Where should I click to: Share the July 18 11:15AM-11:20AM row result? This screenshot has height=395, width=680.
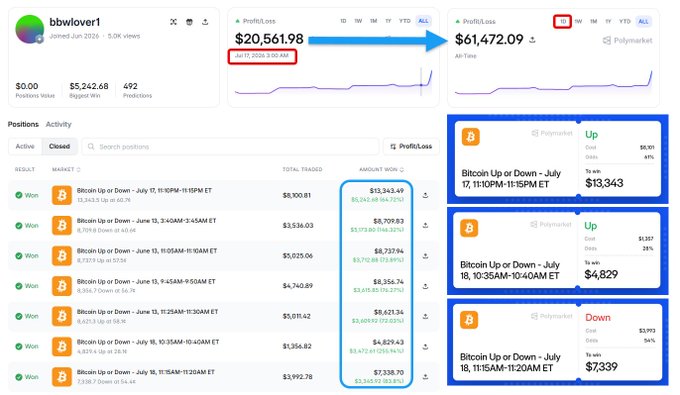(425, 376)
